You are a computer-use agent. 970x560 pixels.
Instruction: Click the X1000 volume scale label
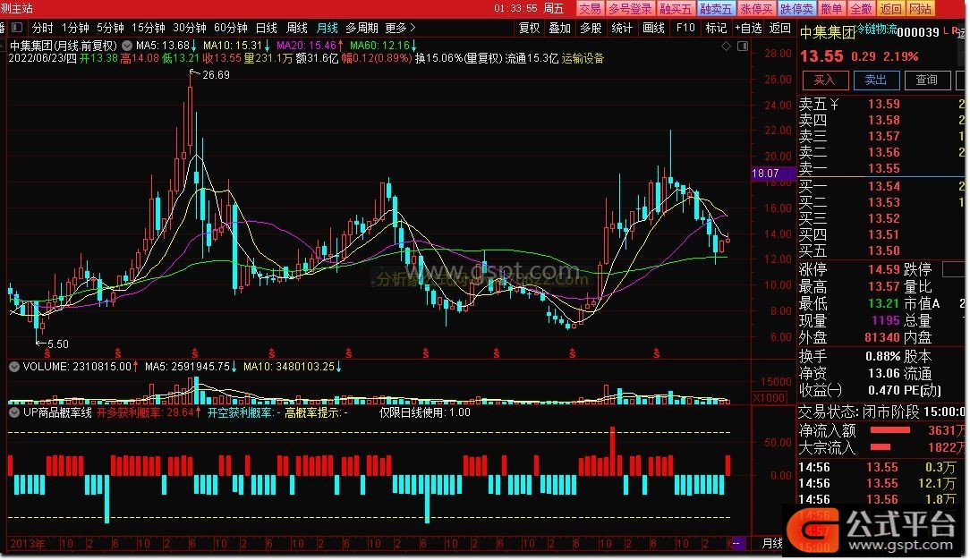(769, 397)
